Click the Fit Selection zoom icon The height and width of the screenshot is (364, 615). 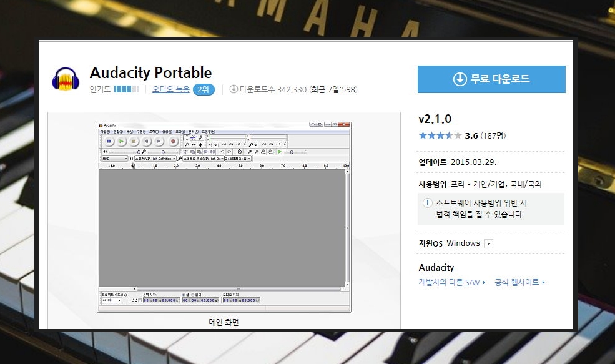263,152
